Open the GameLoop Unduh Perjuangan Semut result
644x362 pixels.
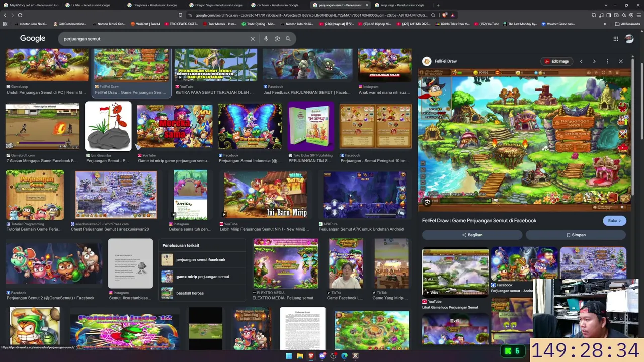pos(47,72)
